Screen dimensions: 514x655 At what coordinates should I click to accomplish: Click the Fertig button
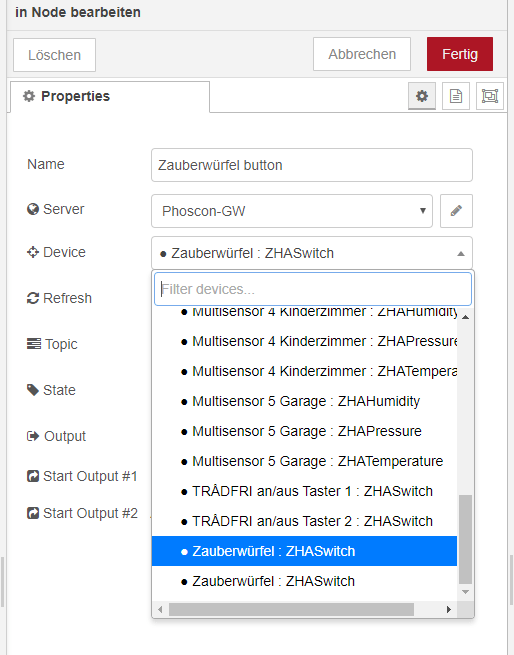[460, 54]
